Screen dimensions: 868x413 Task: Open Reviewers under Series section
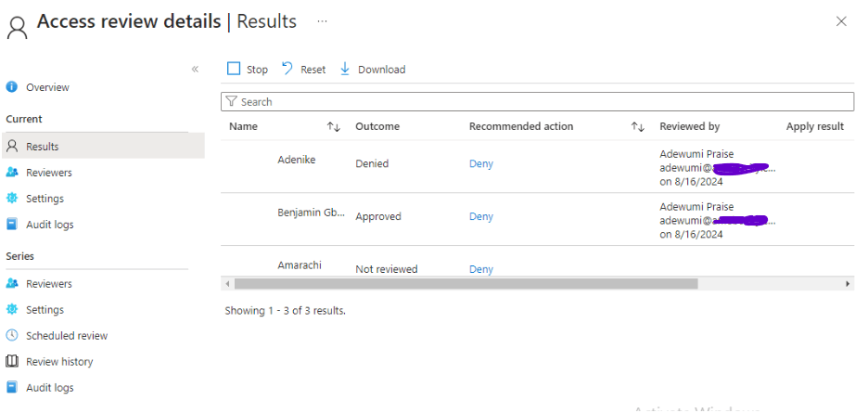48,284
